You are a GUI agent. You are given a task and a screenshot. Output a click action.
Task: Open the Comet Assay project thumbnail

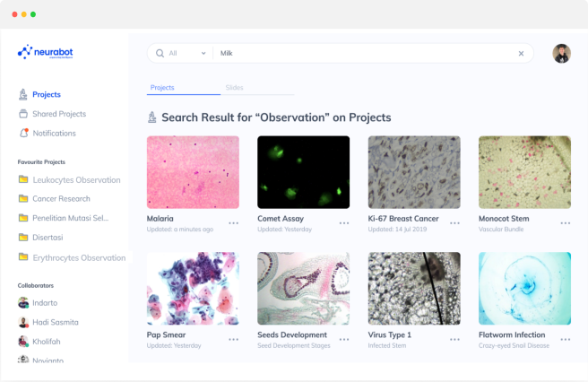[x=303, y=172]
